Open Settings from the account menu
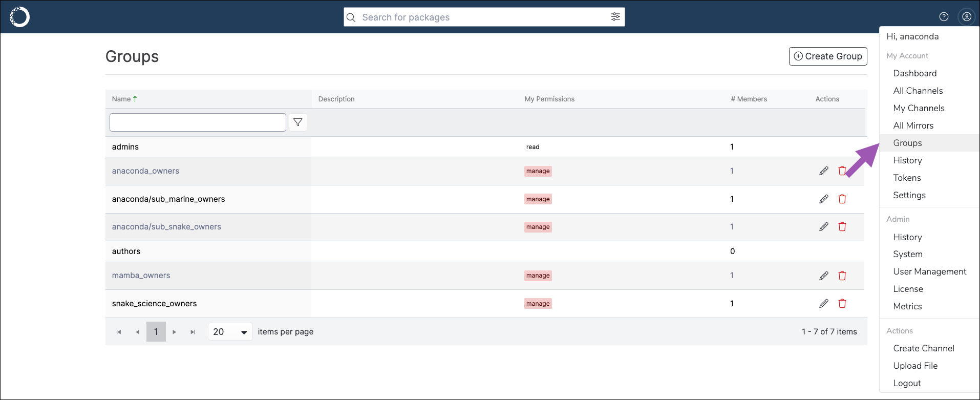Screen dimensions: 980x400 tap(909, 195)
